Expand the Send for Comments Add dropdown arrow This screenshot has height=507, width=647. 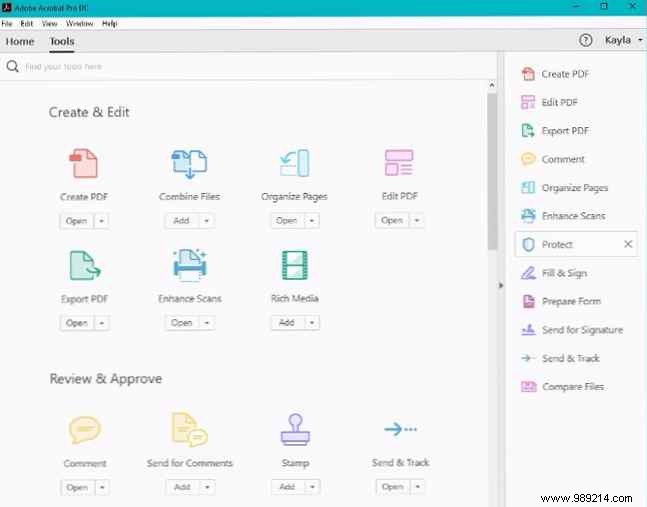[207, 488]
